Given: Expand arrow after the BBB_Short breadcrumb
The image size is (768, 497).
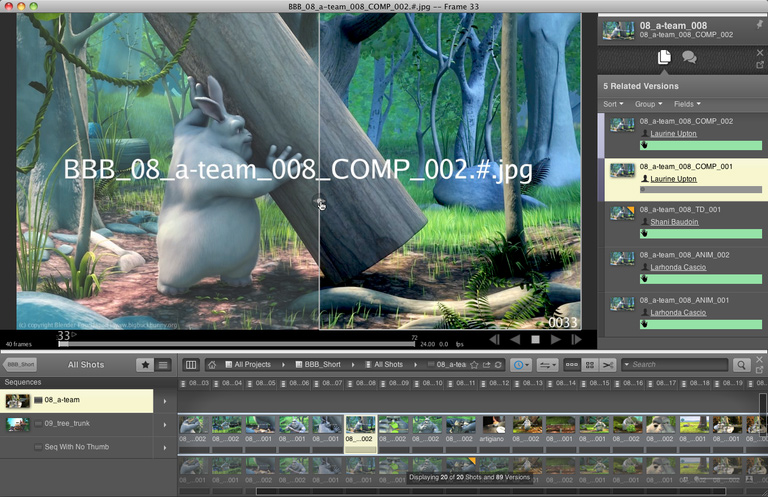Looking at the screenshot, I should point(353,365).
